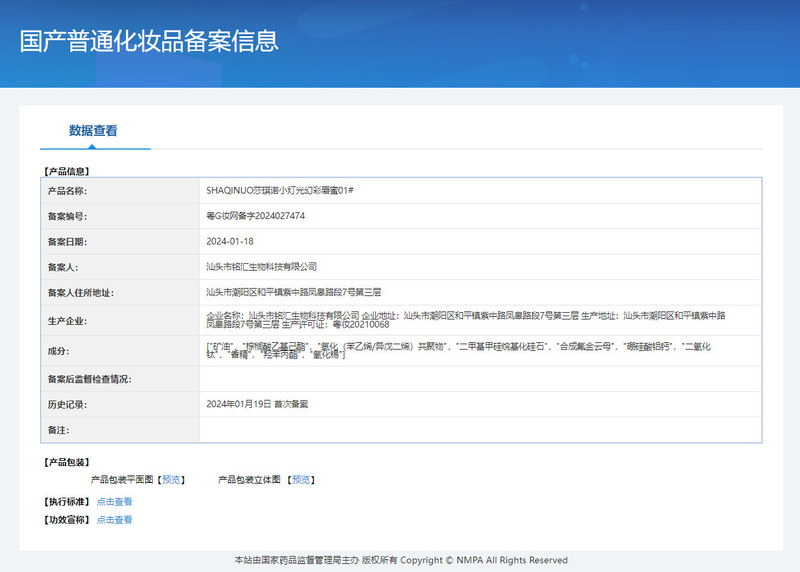
Task: Click the 【产品包装】 section heading
Action: click(x=66, y=462)
